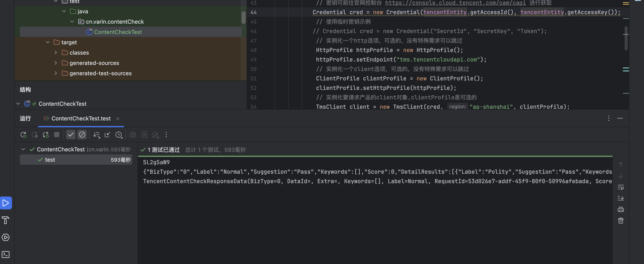Toggle soft-wrap in console output
This screenshot has height=264, width=644.
621,187
